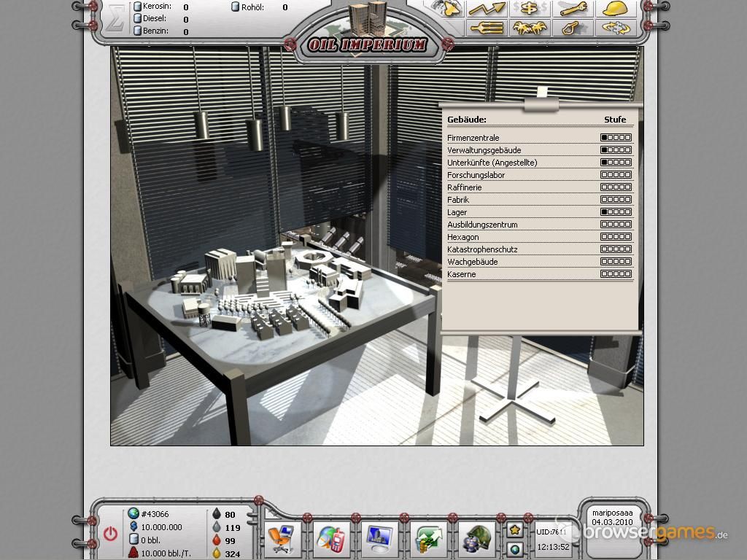Open the Katastrophenschutz entry
This screenshot has width=747, height=560.
(x=540, y=249)
